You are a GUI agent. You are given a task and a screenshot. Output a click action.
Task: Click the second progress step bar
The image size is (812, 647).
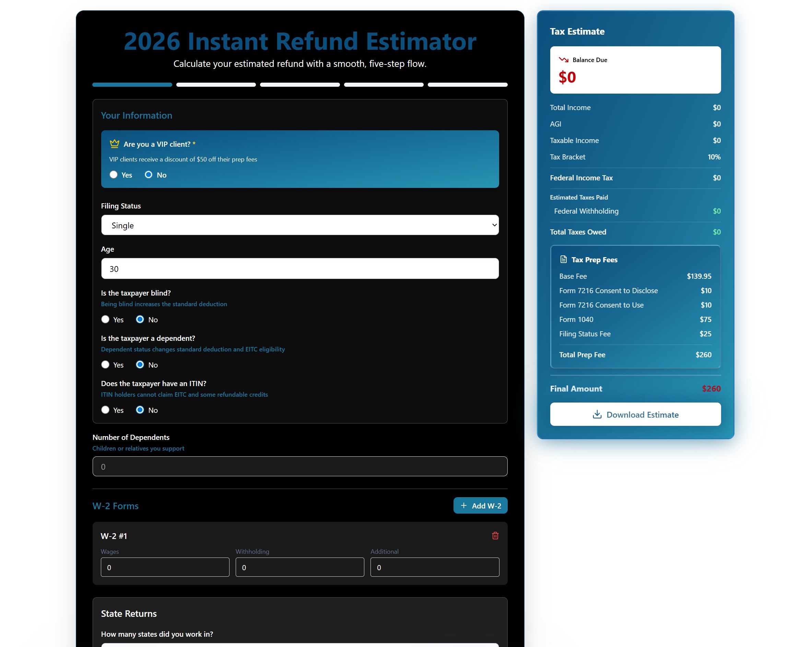216,85
